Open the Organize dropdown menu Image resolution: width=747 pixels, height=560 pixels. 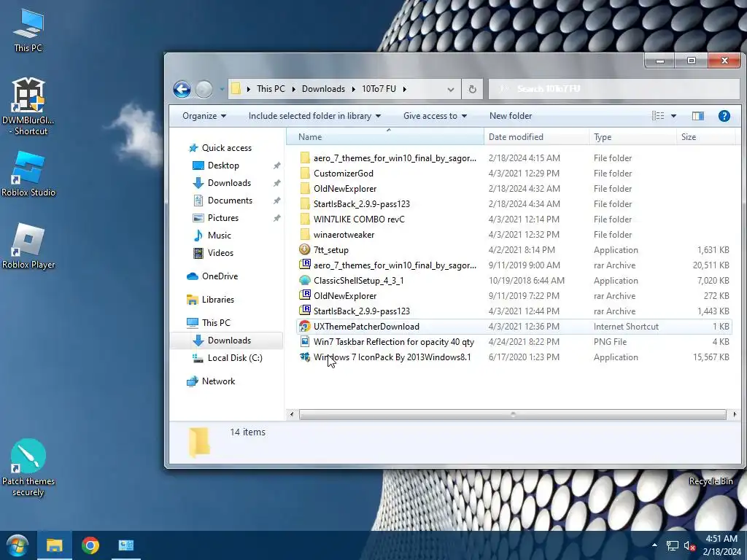click(x=204, y=116)
